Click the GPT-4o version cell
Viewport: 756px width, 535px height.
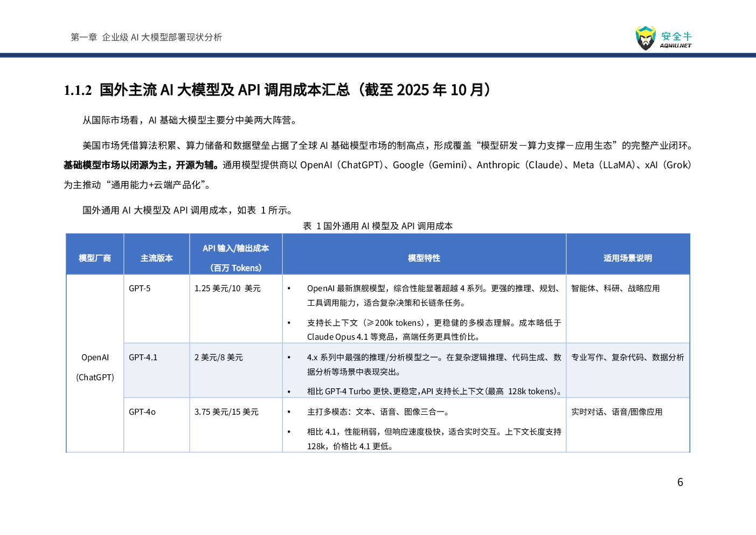pos(142,412)
